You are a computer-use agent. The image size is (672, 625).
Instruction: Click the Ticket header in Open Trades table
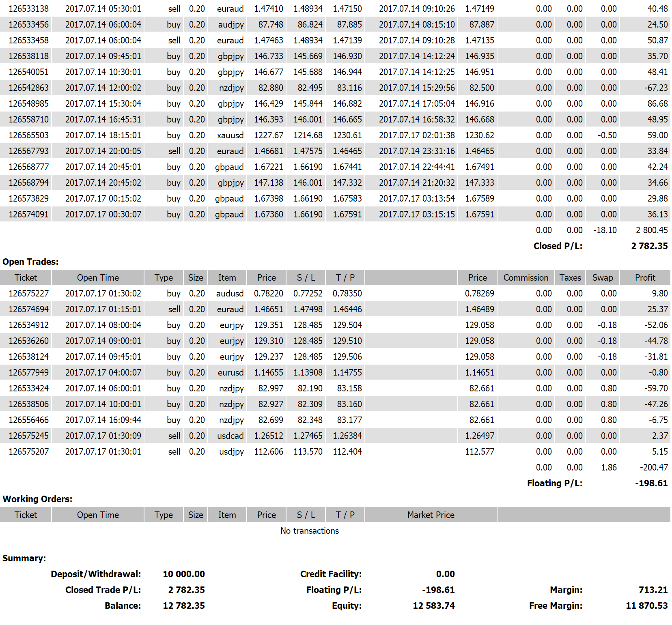point(26,277)
